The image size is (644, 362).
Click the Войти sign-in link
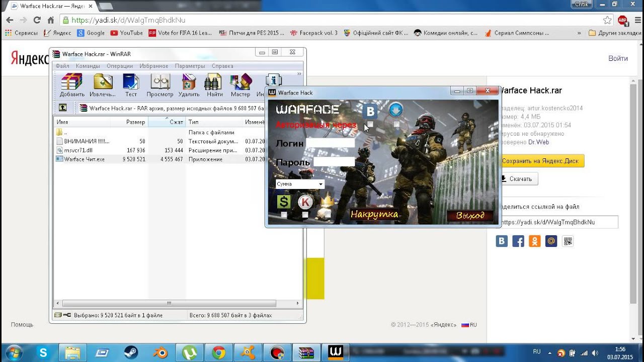pos(618,58)
